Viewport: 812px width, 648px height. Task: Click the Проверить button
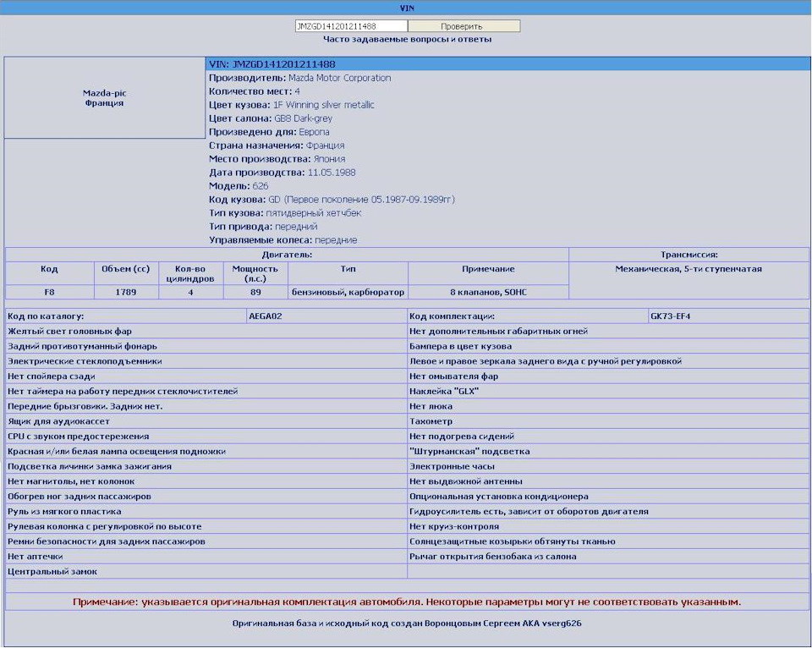point(464,26)
